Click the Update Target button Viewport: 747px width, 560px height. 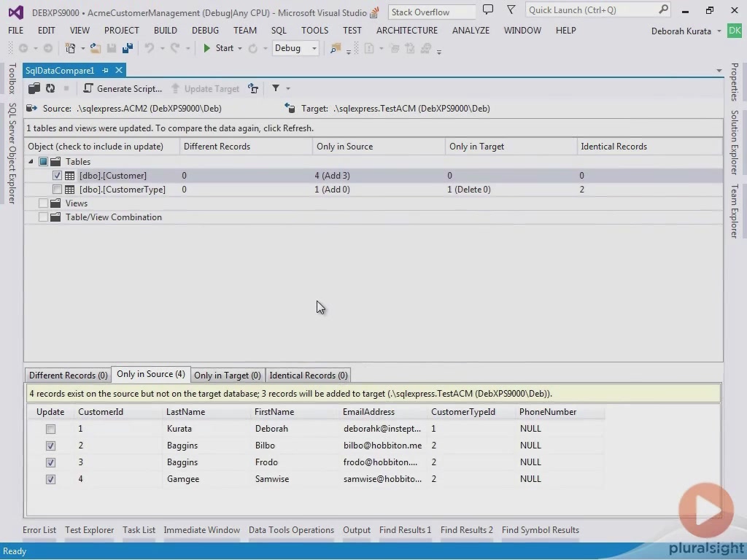coord(205,88)
